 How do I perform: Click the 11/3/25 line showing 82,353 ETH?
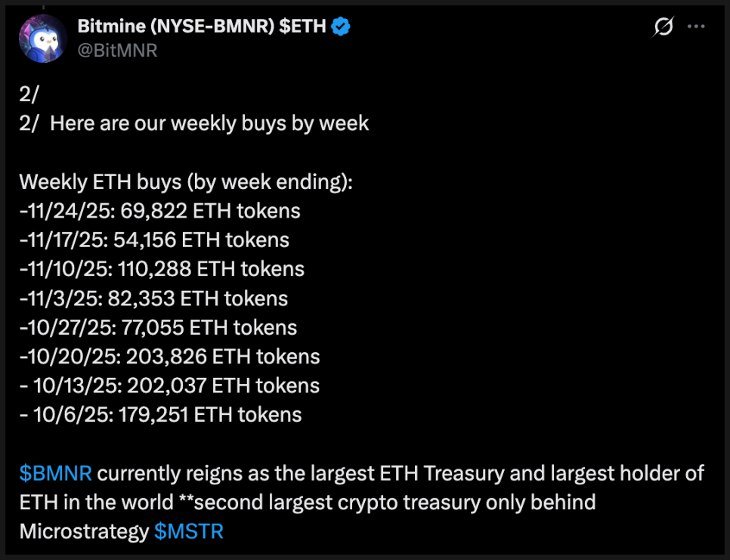153,299
